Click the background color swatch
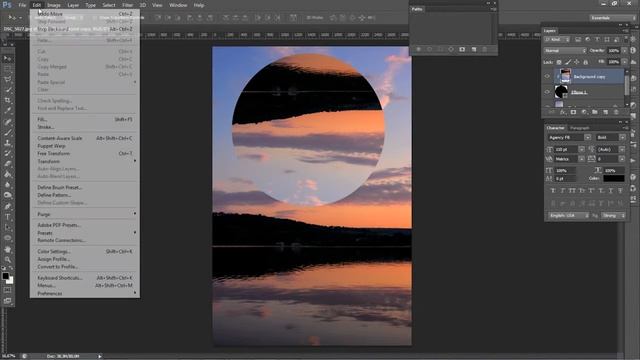 10,280
